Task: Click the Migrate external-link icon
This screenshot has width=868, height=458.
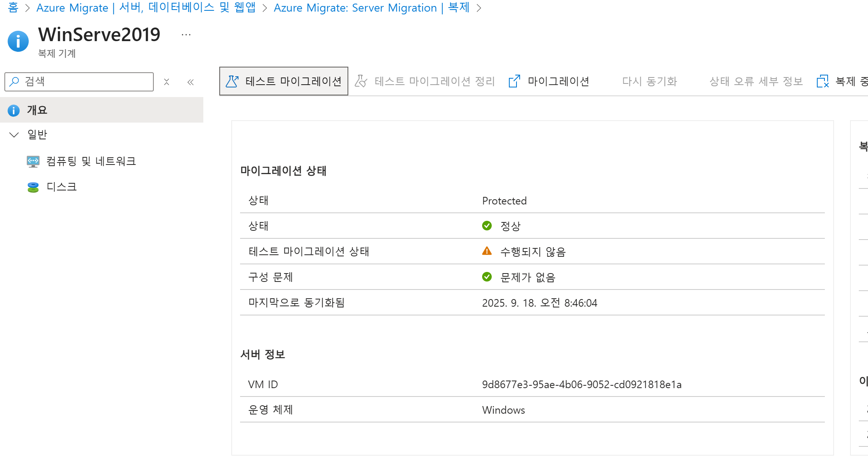Action: [514, 81]
